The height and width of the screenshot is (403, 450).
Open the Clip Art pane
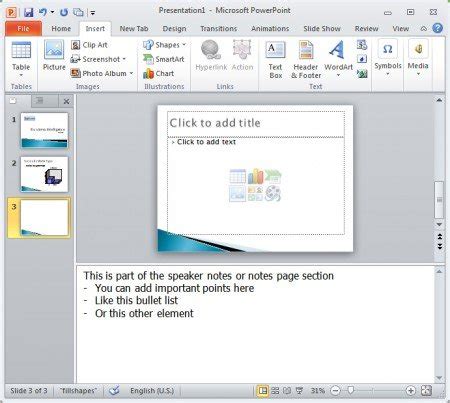[x=89, y=45]
